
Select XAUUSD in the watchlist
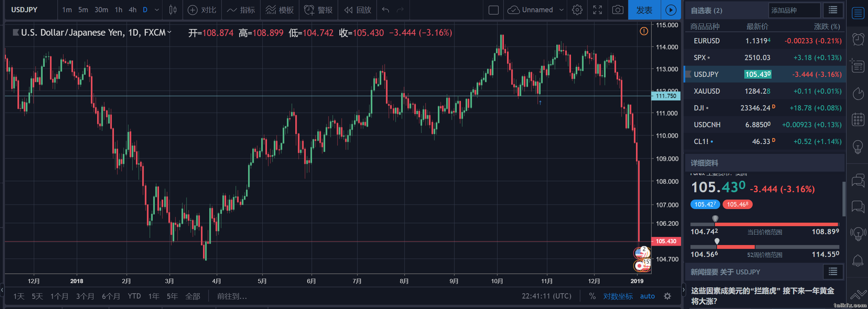[765, 91]
